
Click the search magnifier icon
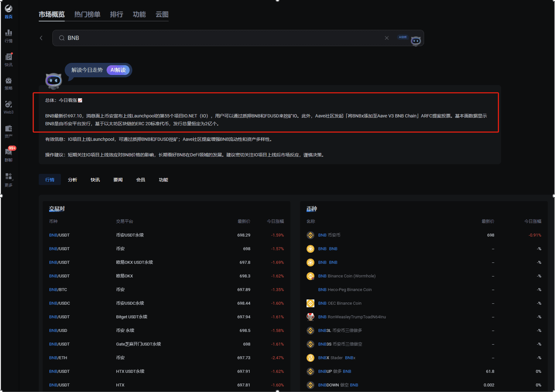pos(62,38)
